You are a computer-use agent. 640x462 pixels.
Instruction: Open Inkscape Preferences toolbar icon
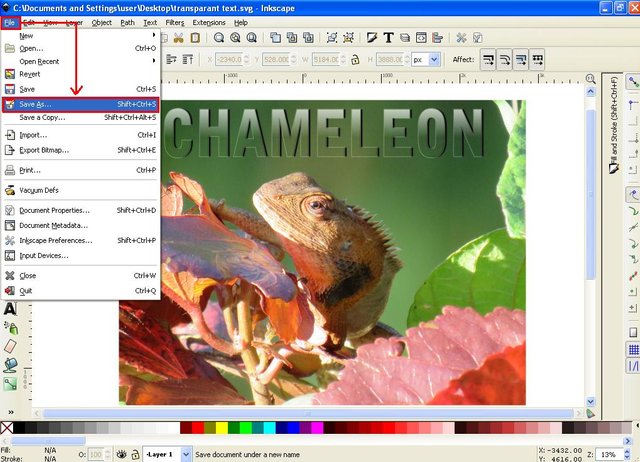tap(461, 38)
